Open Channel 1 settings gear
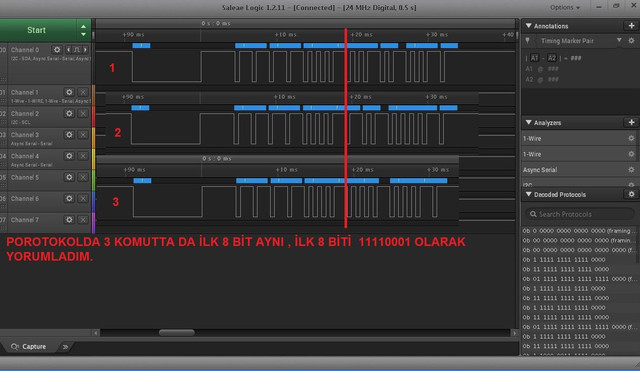 [x=69, y=92]
